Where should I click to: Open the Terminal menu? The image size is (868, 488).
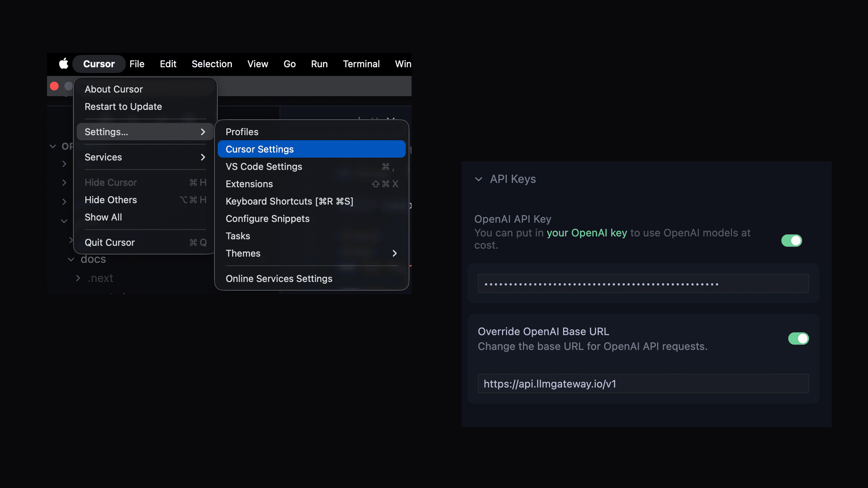pyautogui.click(x=361, y=64)
